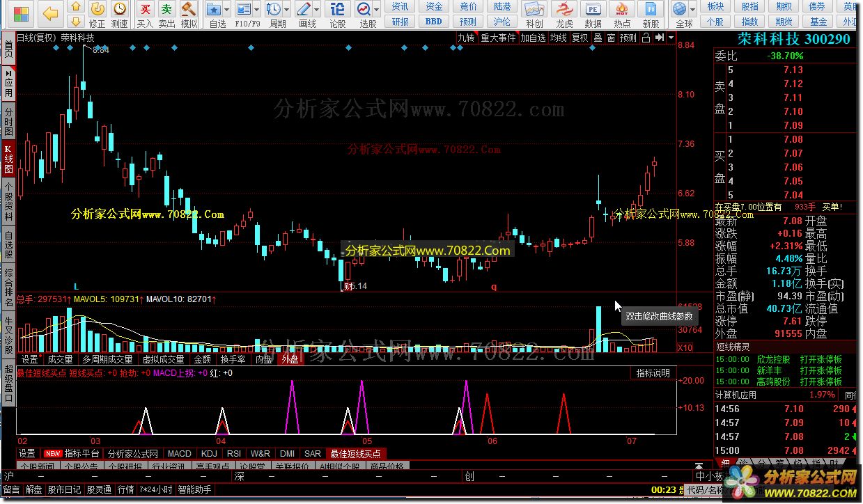Open the 设置 button beside 指标平台

coord(26,453)
